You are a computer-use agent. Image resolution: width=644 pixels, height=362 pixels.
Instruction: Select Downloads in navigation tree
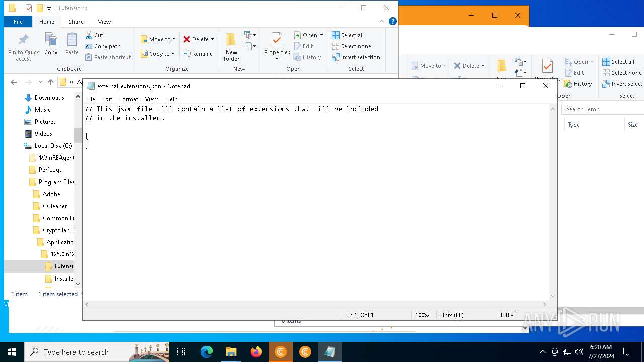click(x=49, y=98)
